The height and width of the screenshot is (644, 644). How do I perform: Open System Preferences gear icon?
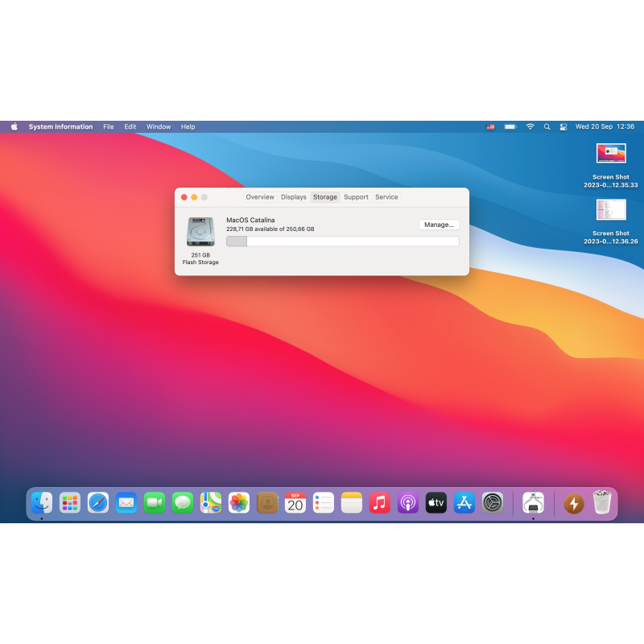[493, 503]
